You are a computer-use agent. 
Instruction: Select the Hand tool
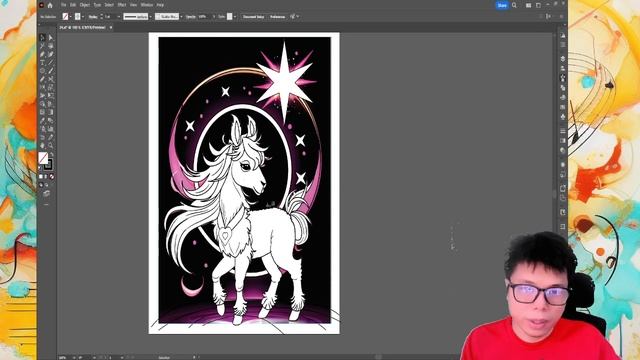(42, 145)
